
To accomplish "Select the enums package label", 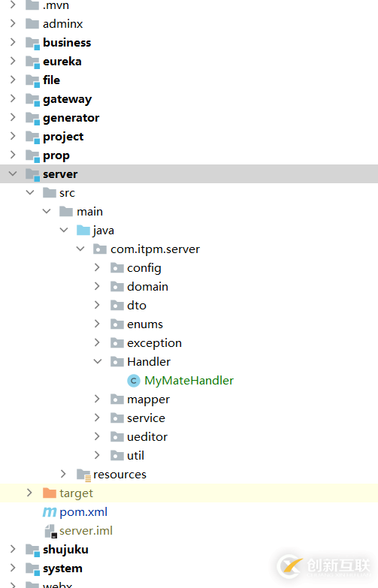I will [145, 324].
